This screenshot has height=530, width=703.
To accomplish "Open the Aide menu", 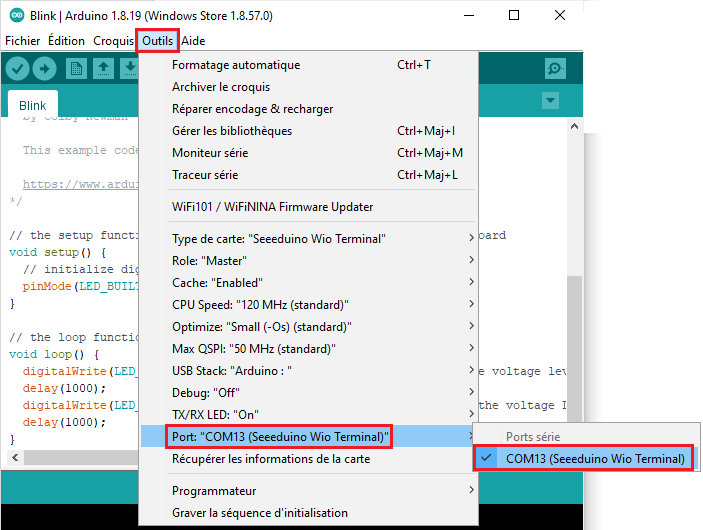I will coord(193,41).
